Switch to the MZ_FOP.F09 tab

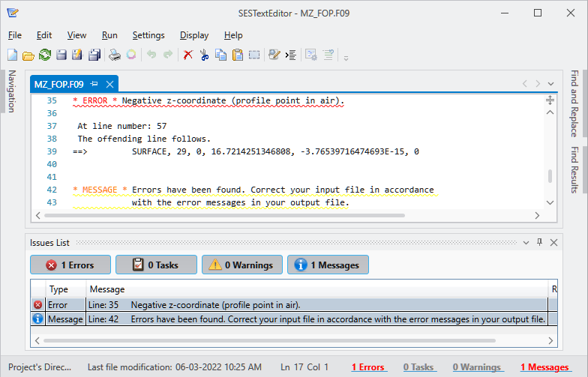point(59,84)
